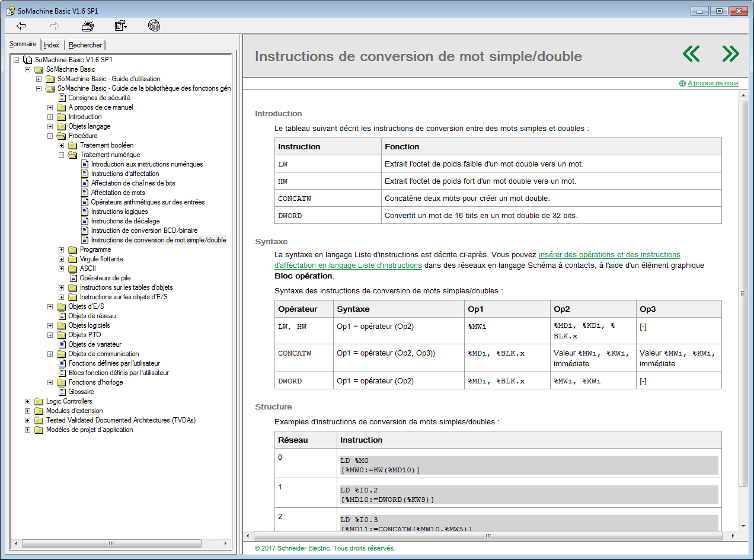The height and width of the screenshot is (560, 754).
Task: Go to next topic with double-right arrows
Action: (x=730, y=54)
